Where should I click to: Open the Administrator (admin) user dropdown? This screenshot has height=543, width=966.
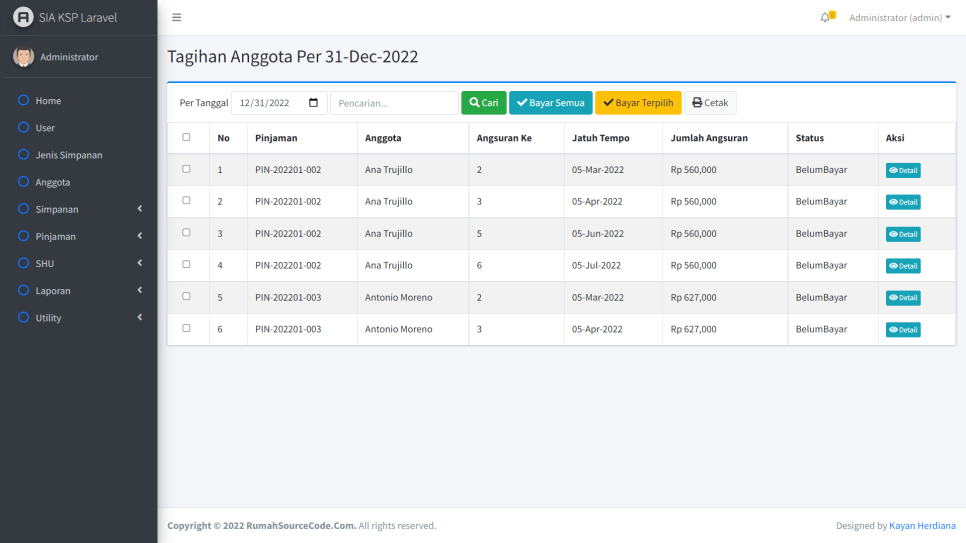pos(899,18)
